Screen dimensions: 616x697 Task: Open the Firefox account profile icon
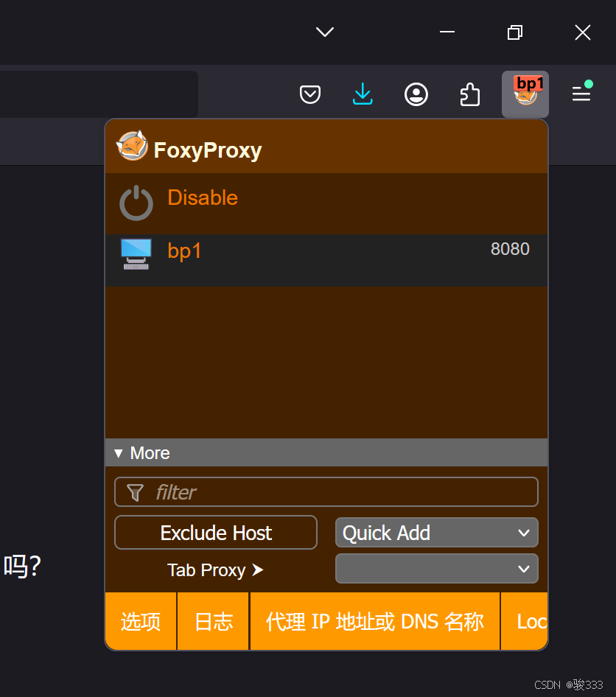416,94
